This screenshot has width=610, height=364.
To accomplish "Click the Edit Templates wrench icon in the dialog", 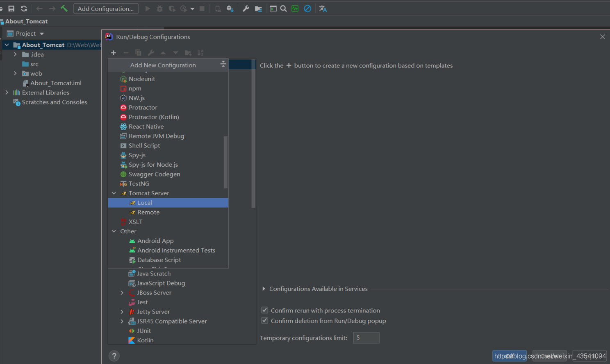I will click(151, 53).
